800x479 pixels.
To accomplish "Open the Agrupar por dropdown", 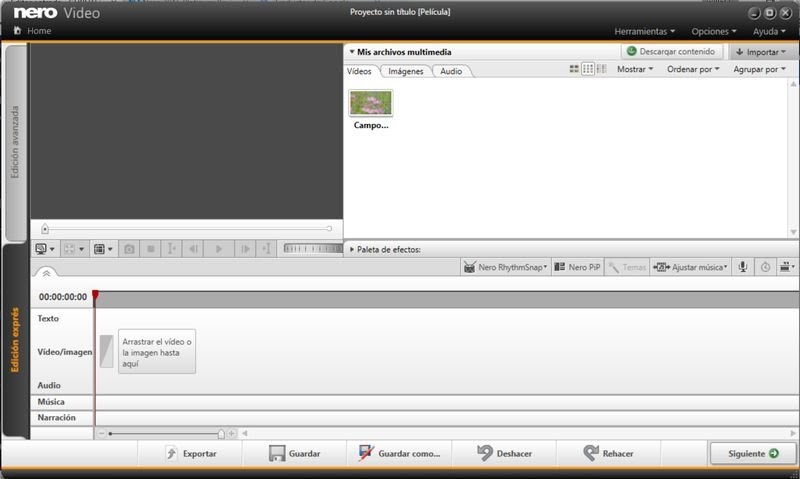I will (759, 69).
